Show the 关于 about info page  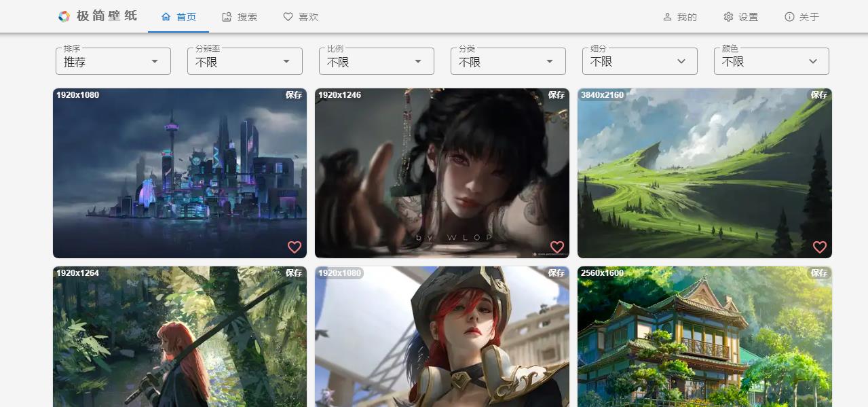[801, 17]
